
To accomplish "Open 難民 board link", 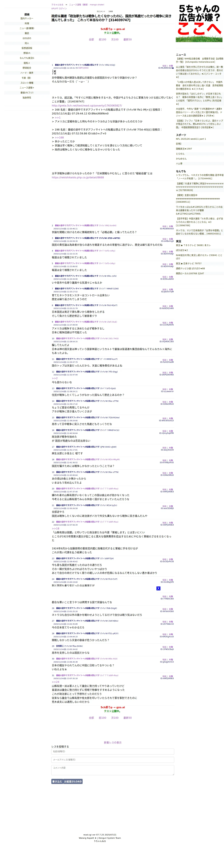I will click(27, 33).
